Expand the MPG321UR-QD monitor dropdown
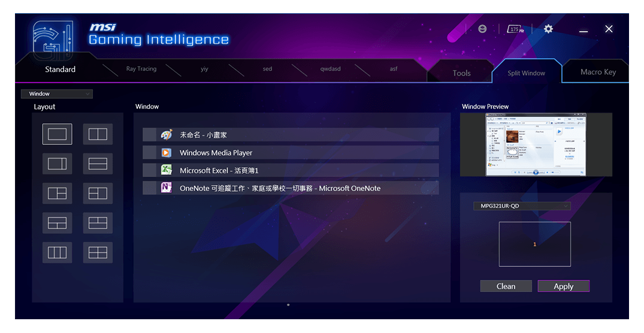644x333 pixels. tap(522, 206)
